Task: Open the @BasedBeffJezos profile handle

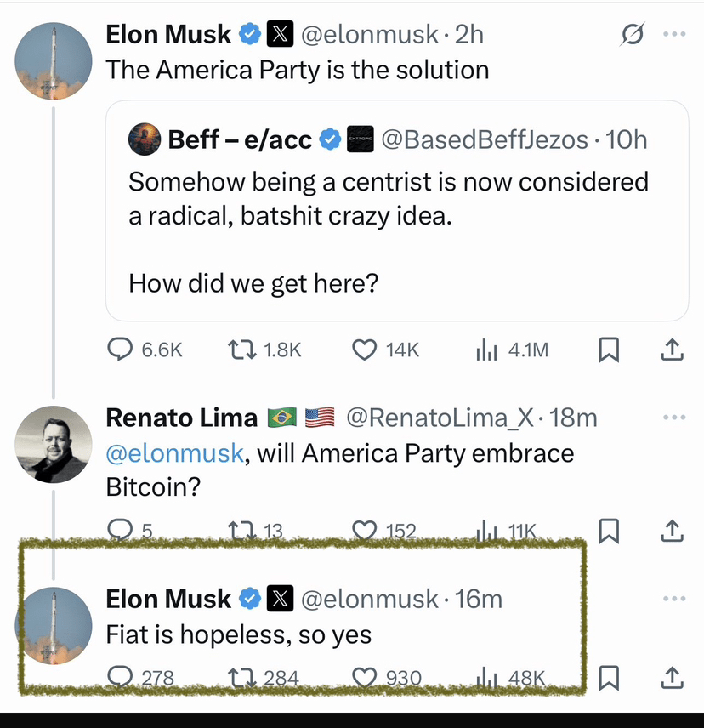Action: [x=484, y=139]
